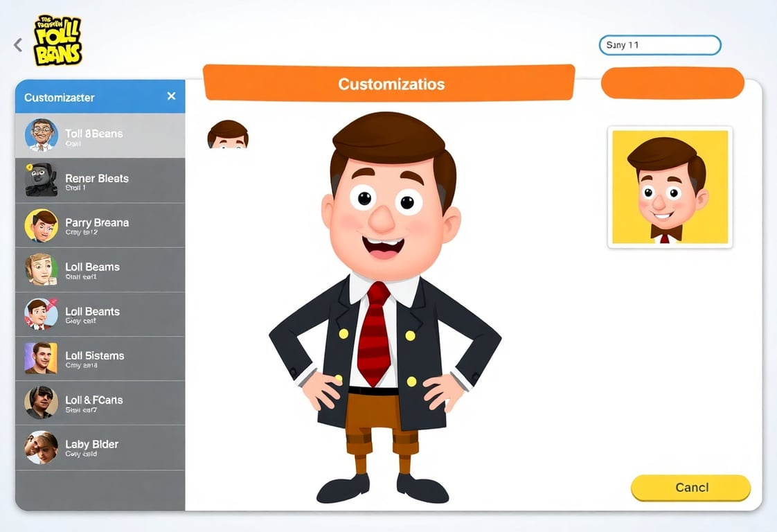Click the hairstyle icon above the character
This screenshot has height=532, width=777.
point(229,134)
